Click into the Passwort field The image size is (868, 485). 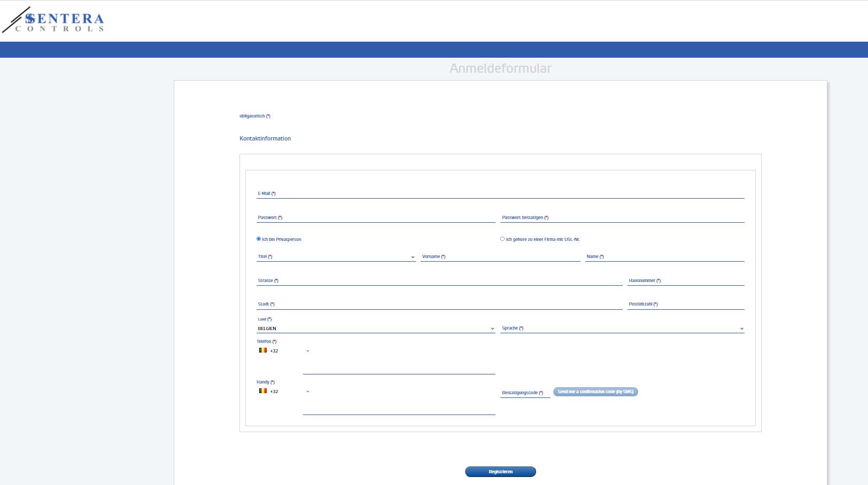376,217
